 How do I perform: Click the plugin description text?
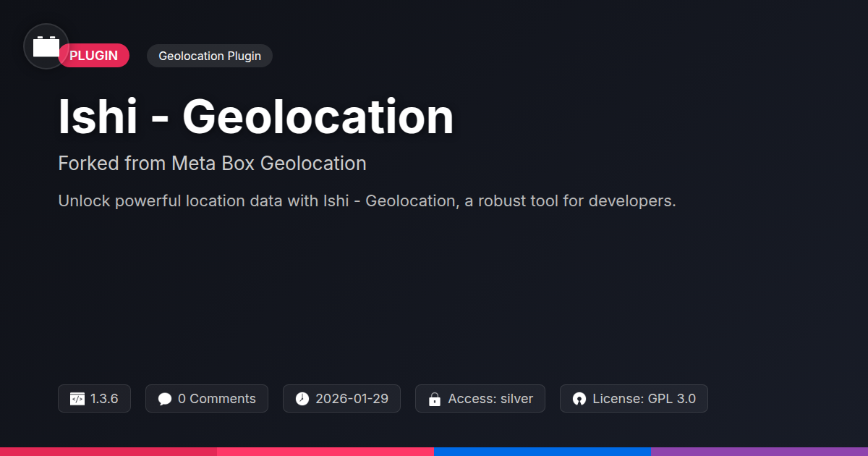pyautogui.click(x=367, y=201)
